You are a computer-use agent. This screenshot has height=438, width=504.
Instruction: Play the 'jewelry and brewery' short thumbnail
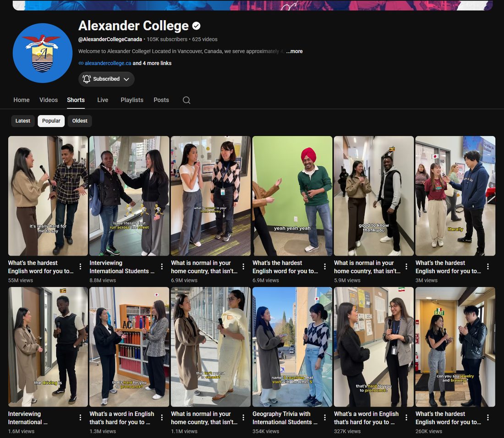pyautogui.click(x=455, y=347)
